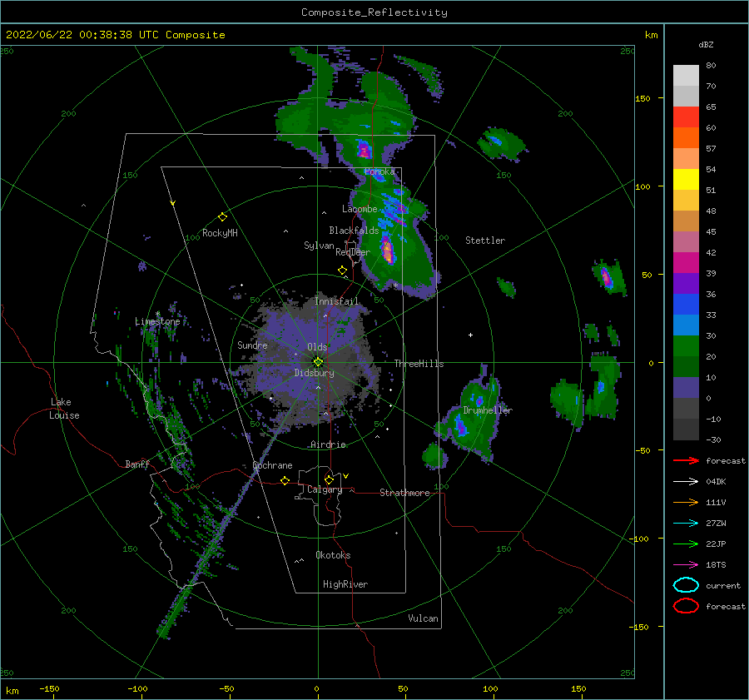Viewport: 749px width, 700px height.
Task: Click the white 04DK arrow icon
Action: pyautogui.click(x=686, y=481)
